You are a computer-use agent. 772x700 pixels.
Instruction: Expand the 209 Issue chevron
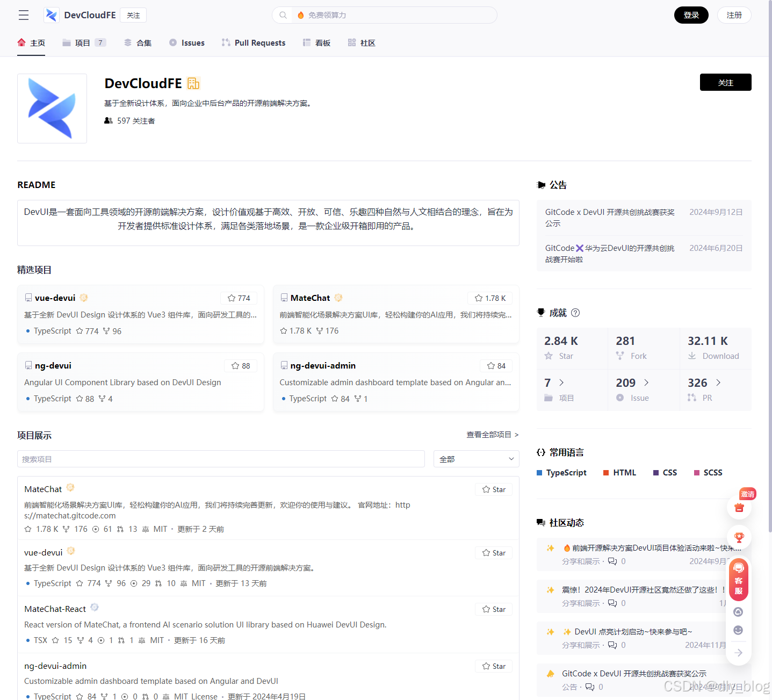click(x=646, y=383)
